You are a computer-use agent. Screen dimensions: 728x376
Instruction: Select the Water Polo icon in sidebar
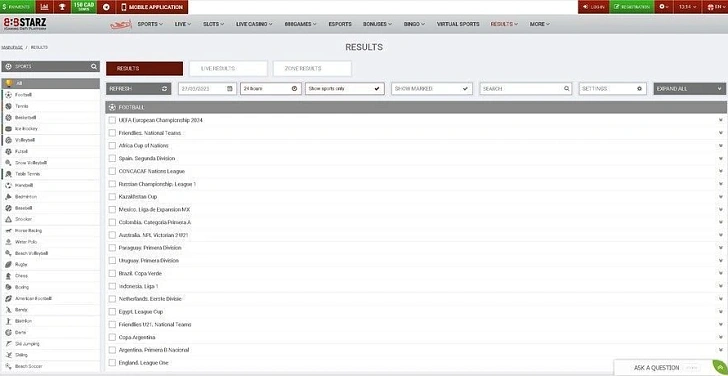(x=8, y=242)
